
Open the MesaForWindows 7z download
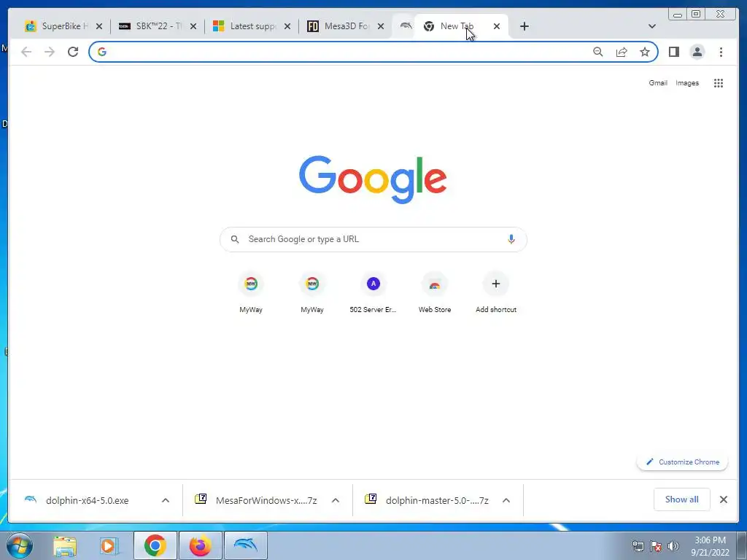point(266,500)
